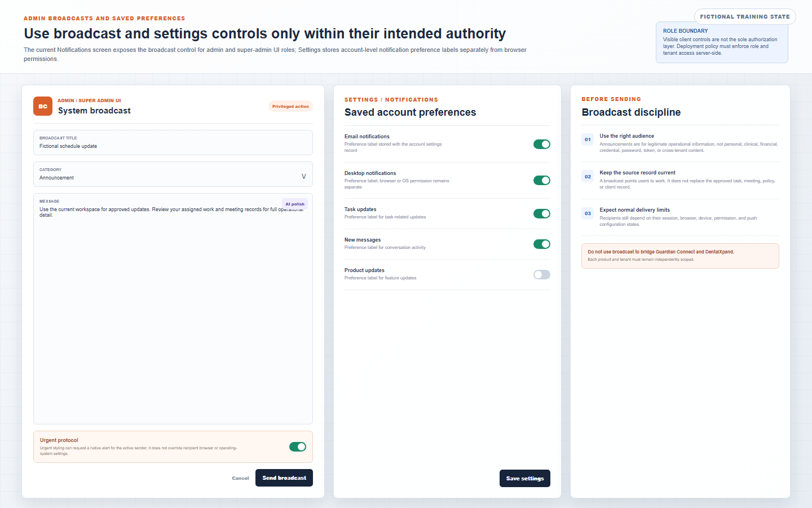Click 'Expect normal delivery limits' text
Screen dimensions: 812x508
[x=634, y=210]
